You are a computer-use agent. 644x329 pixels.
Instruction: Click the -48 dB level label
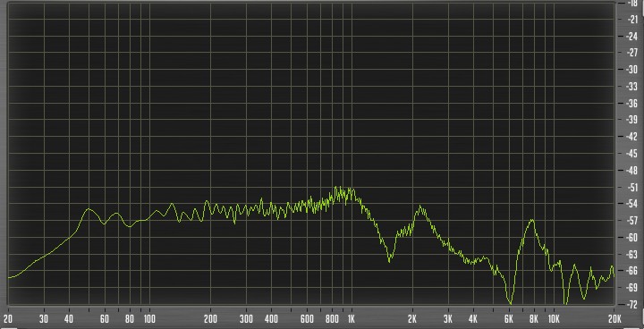[632, 170]
